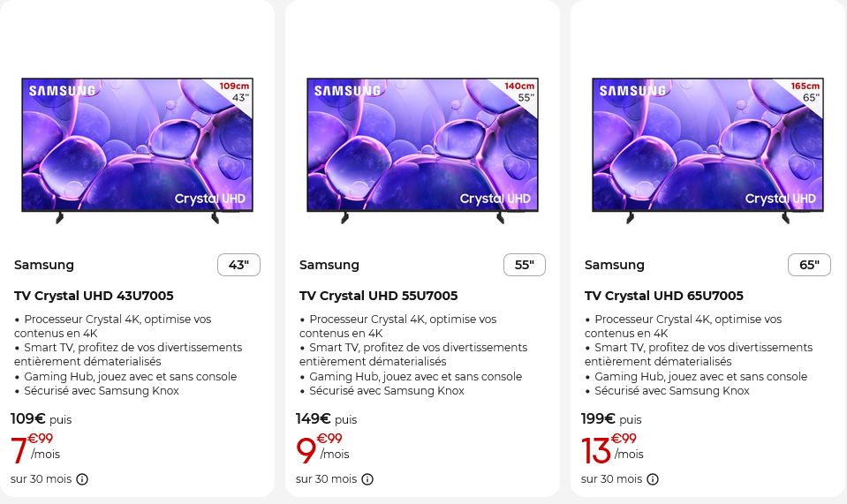The image size is (847, 504).
Task: Open the TV Crystal UHD 43U7005 title
Action: (94, 296)
